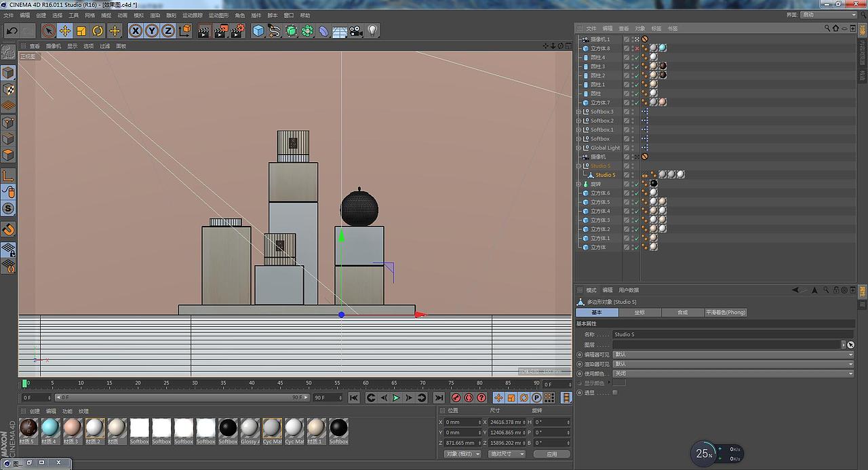Select the 摄像机.1 object in tree
Image resolution: width=868 pixels, height=470 pixels.
[x=600, y=39]
